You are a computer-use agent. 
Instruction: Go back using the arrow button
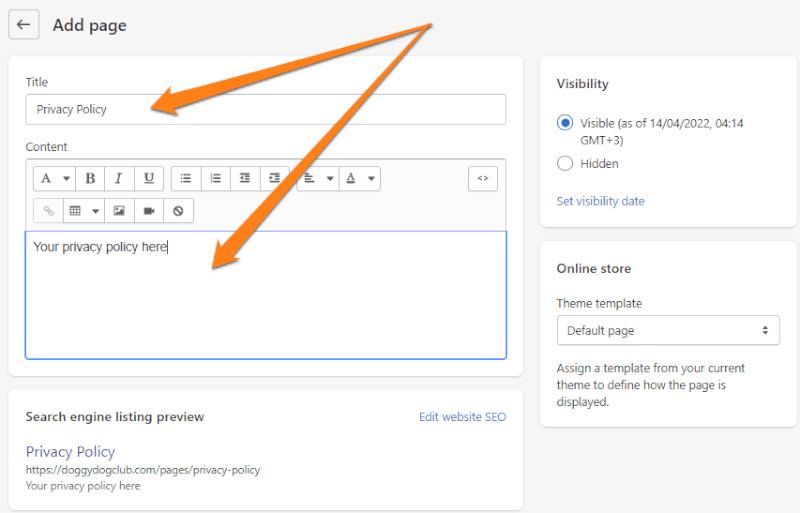click(23, 25)
